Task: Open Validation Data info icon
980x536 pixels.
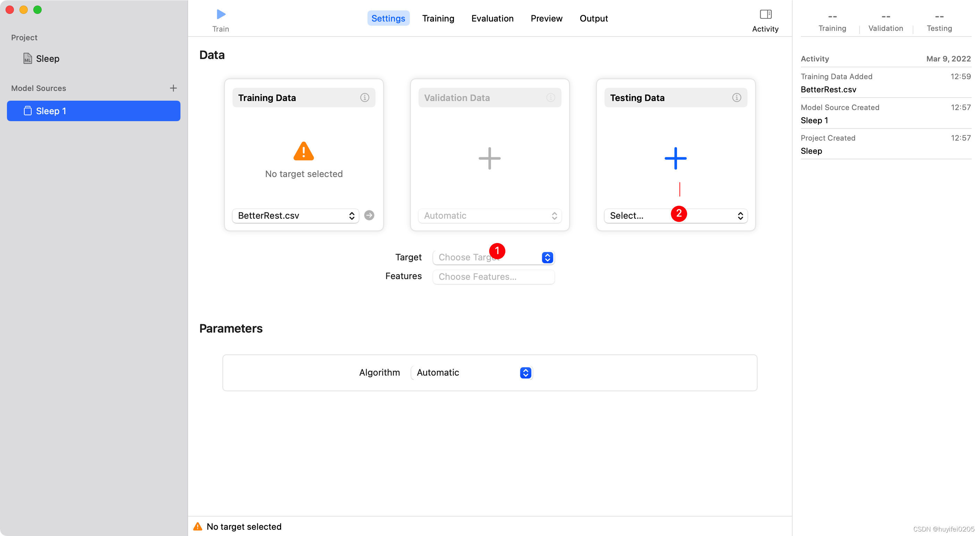Action: (550, 98)
